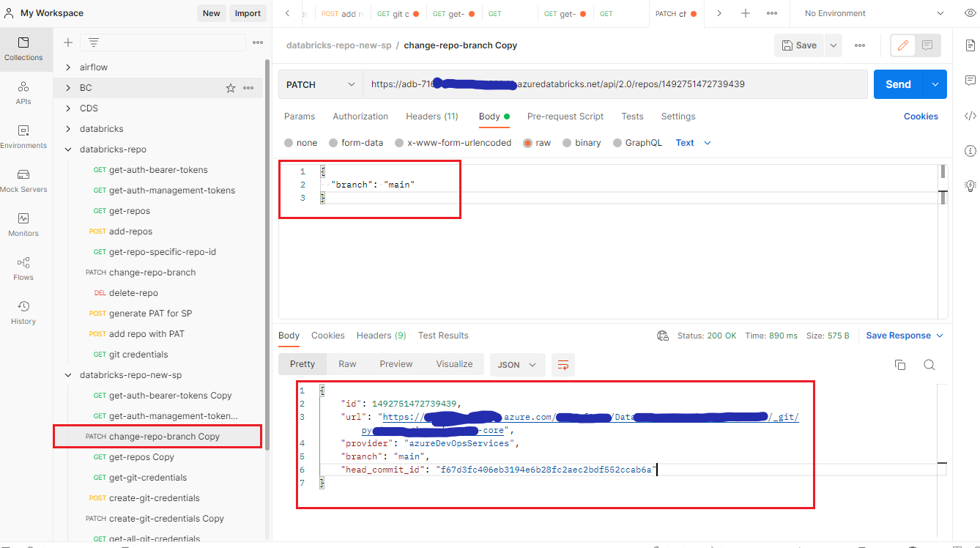Collapse the databricks-repo collection
Screen dimensions: 980x548
pos(67,149)
